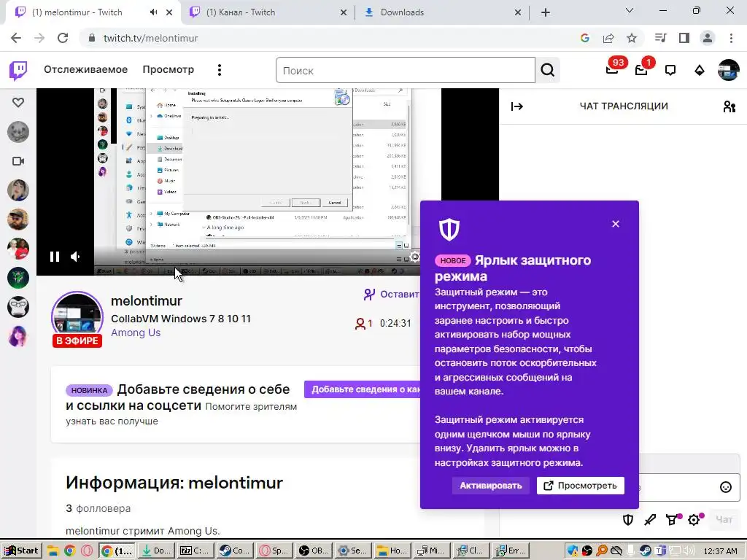Share this page via address bar icon
The image size is (747, 560).
(x=608, y=38)
